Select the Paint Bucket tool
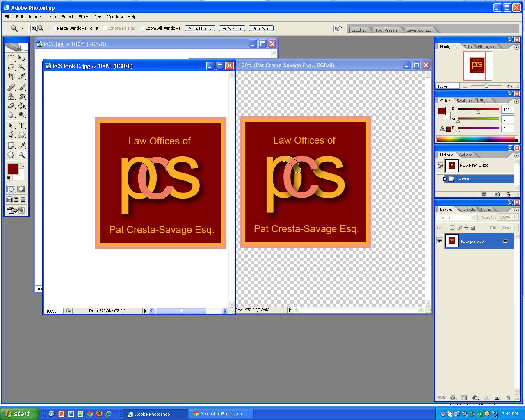Screen dimensions: 525x420 (x=22, y=106)
